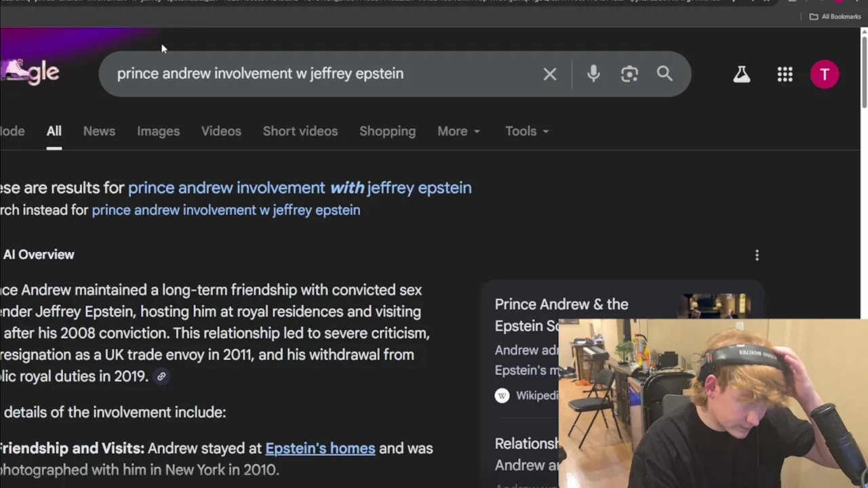Click the 'Friendship and Visits:' text
Image resolution: width=868 pixels, height=488 pixels.
[x=72, y=449]
